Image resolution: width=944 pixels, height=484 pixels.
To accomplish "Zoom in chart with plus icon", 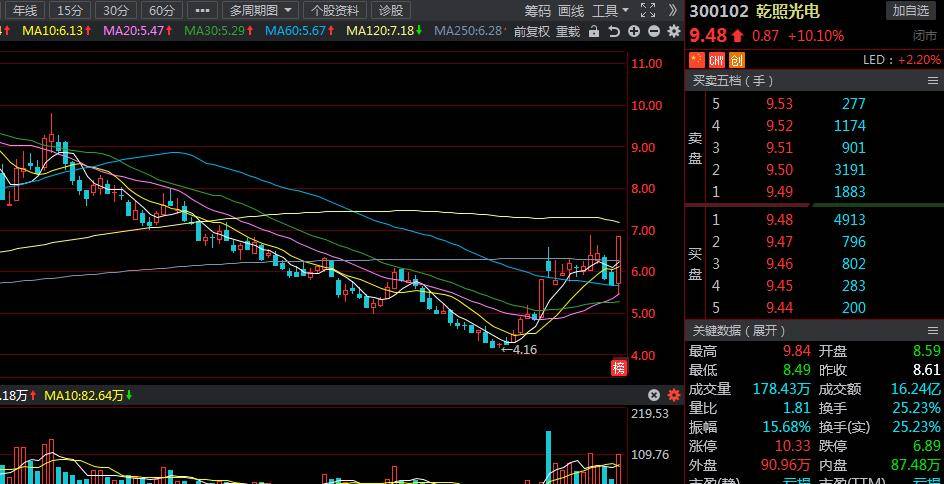I will (634, 32).
